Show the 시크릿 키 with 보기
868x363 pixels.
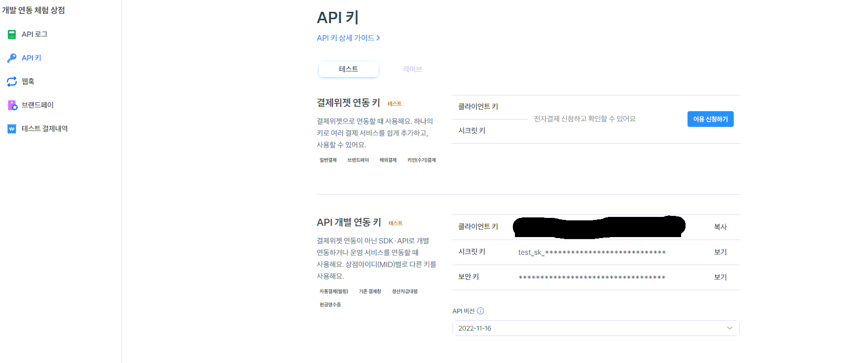coord(720,252)
